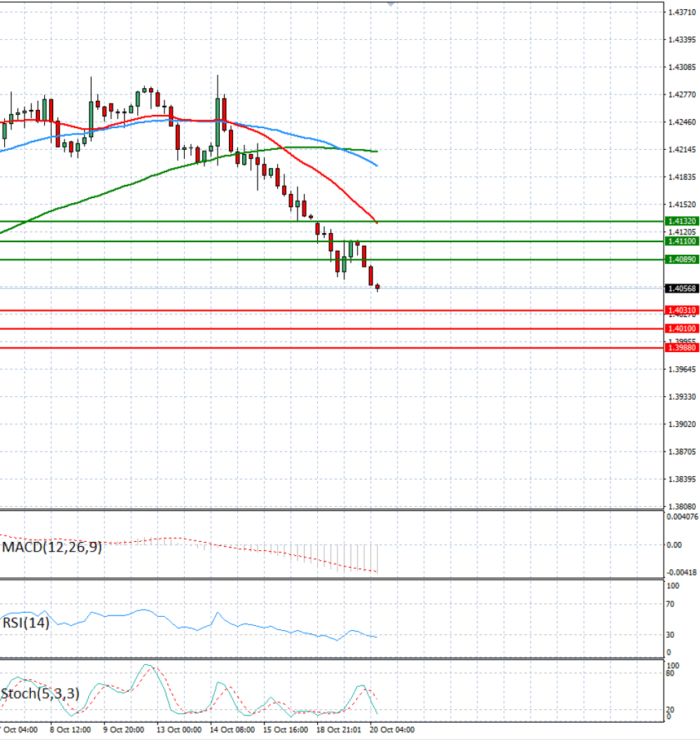Click the Stochastic scale level 80
This screenshot has width=700, height=740.
(x=670, y=673)
